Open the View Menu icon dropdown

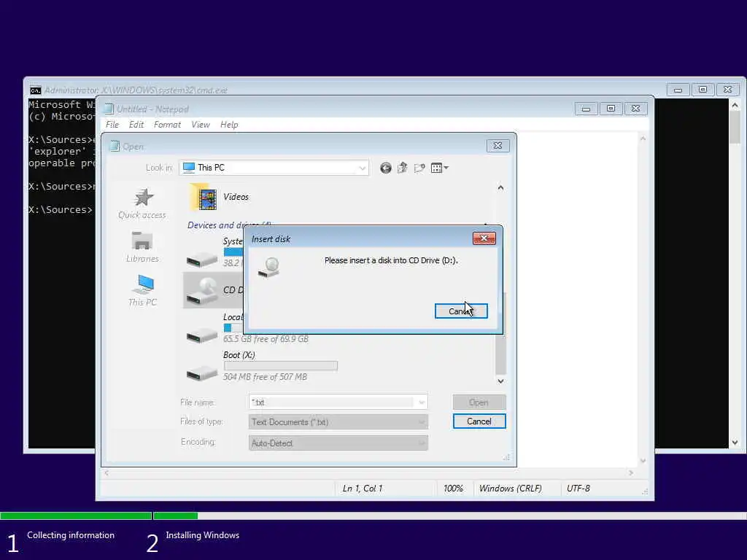439,168
